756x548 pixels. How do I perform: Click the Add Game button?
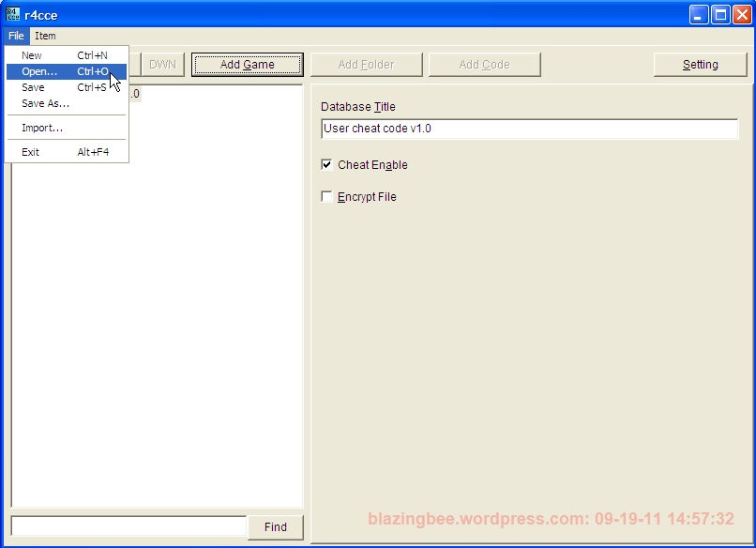pyautogui.click(x=248, y=65)
